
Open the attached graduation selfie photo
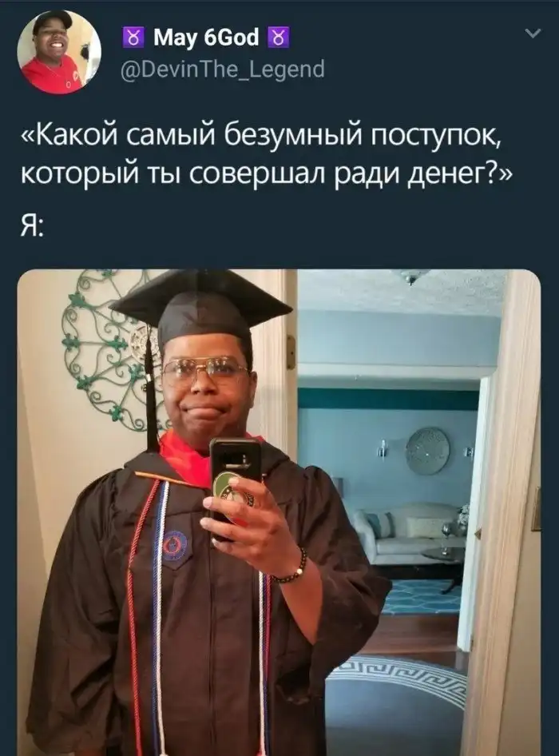(279, 512)
